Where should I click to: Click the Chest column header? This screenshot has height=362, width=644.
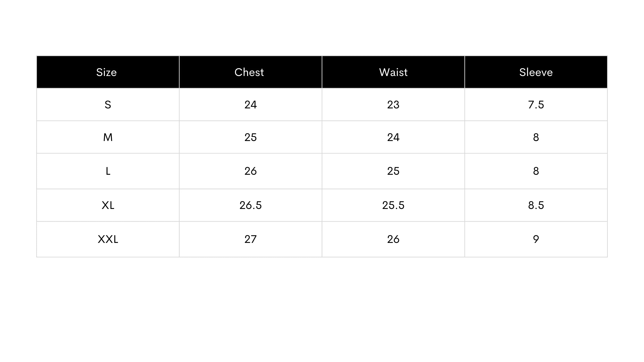250,72
